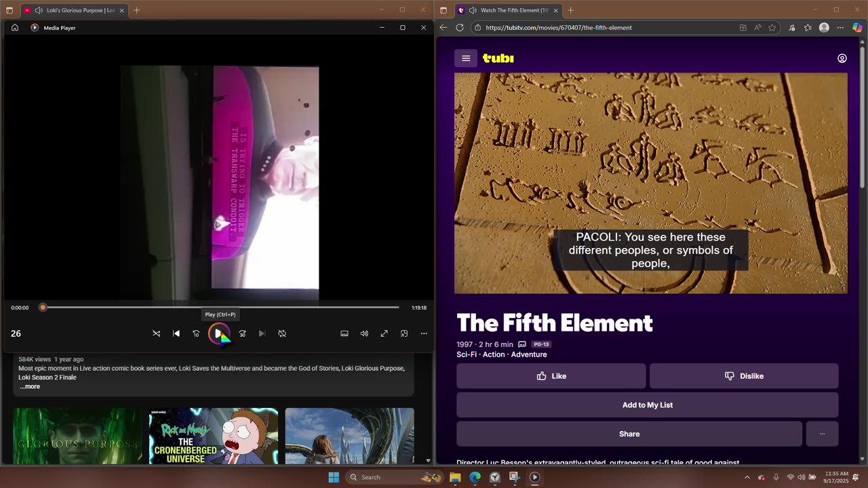Refresh the Tubi page
The width and height of the screenshot is (868, 488).
pyautogui.click(x=460, y=28)
